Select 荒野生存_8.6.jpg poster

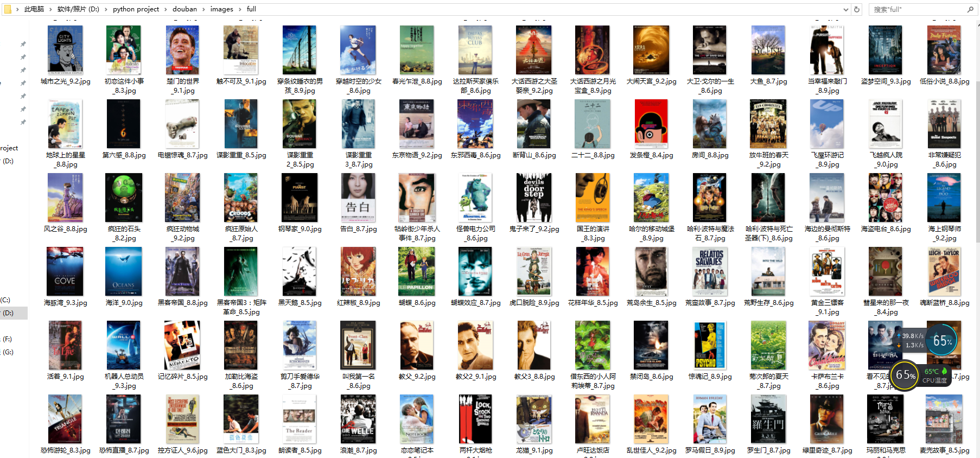768,271
